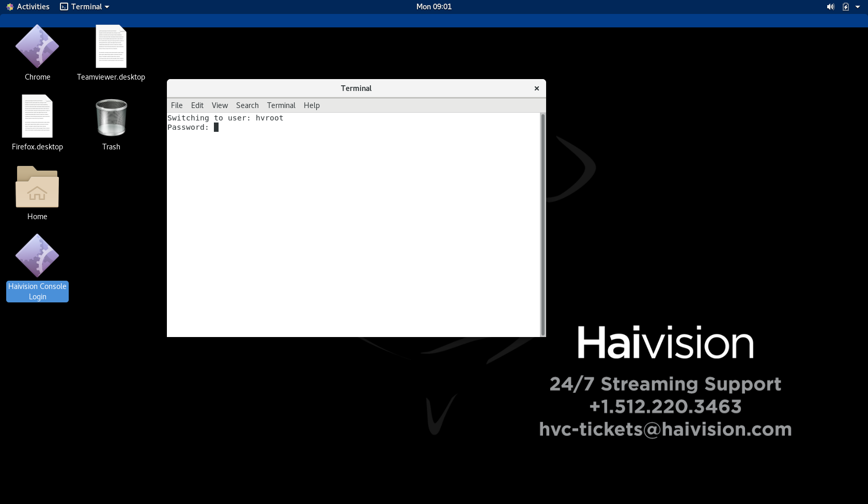Open the Search menu in Terminal
The width and height of the screenshot is (868, 504).
point(247,105)
